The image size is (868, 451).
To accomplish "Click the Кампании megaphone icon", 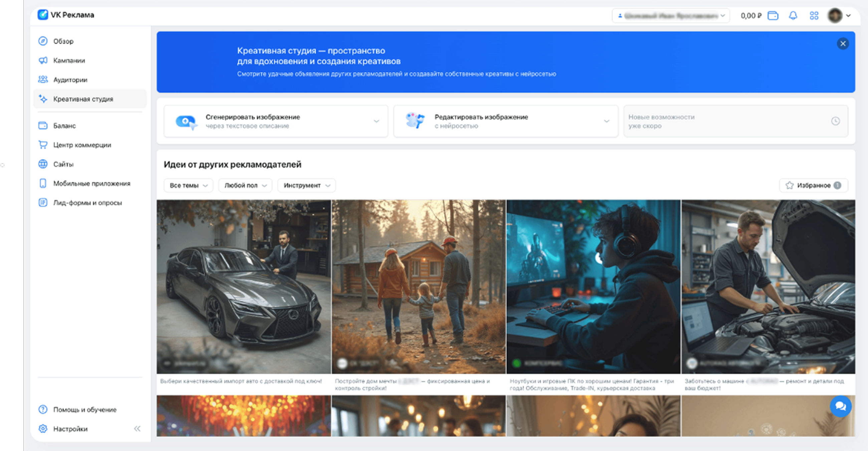I will click(x=43, y=60).
